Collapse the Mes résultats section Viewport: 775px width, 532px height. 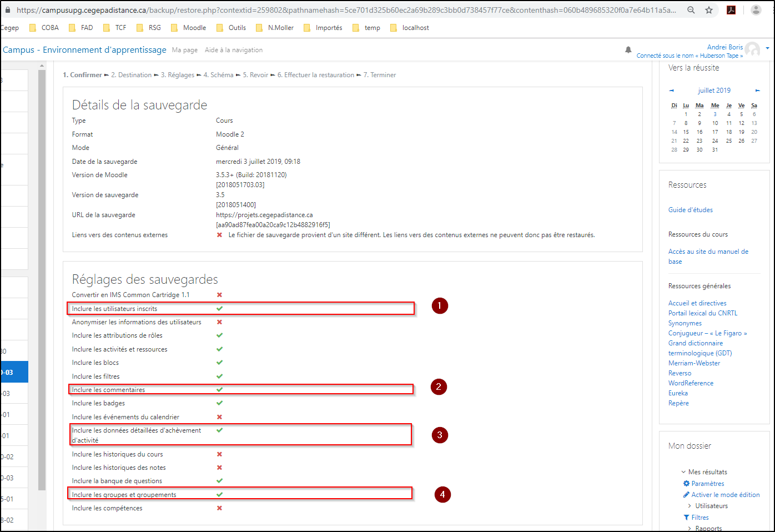tap(683, 472)
